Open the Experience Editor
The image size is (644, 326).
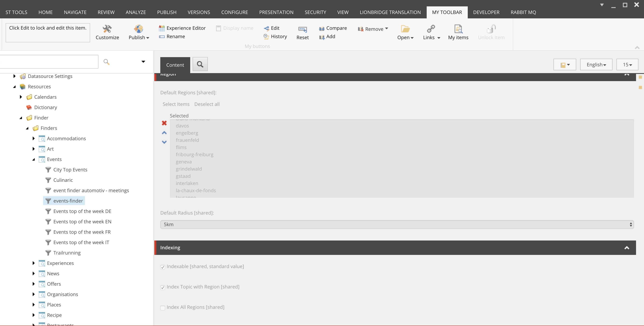[186, 28]
